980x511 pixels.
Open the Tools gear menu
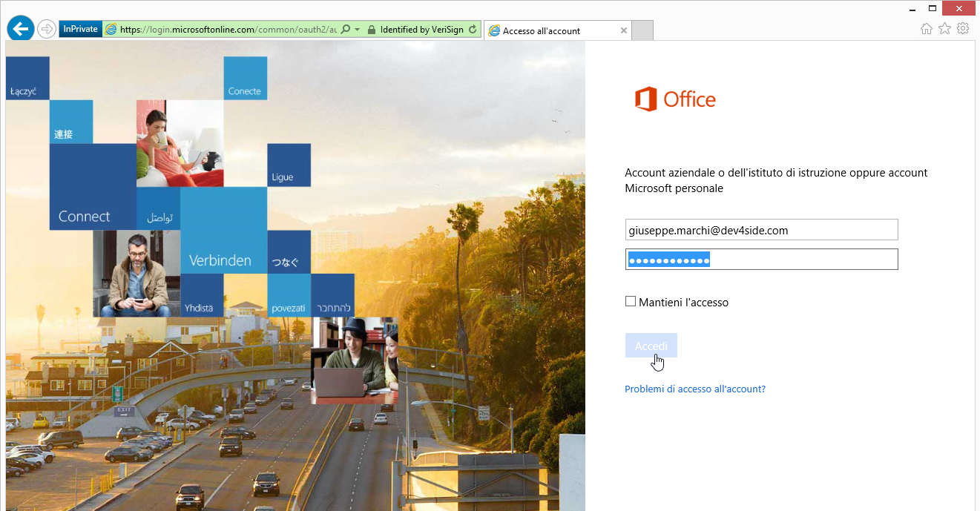pyautogui.click(x=963, y=28)
